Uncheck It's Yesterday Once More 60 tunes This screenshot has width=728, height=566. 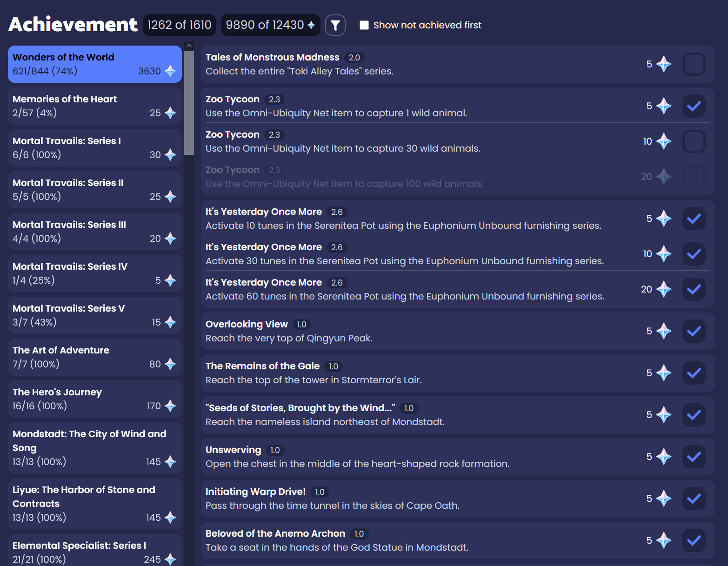[694, 289]
